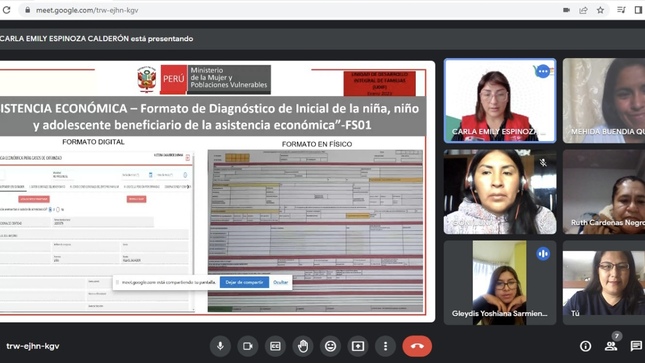Mute the microphone in the call bar
The height and width of the screenshot is (363, 645).
pos(220,346)
